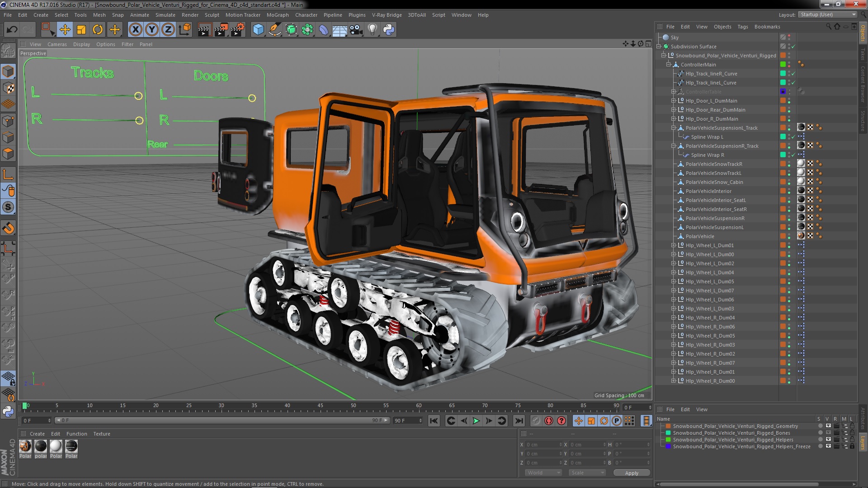Select the Sky object in tree
This screenshot has height=488, width=868.
(675, 38)
